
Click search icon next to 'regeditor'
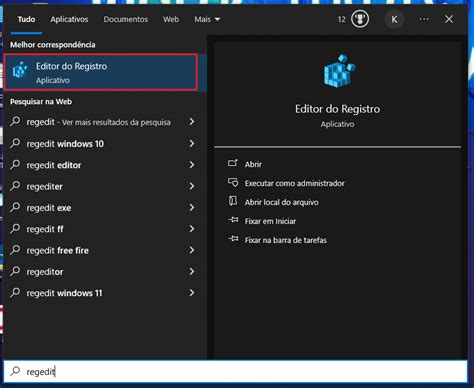tap(15, 271)
